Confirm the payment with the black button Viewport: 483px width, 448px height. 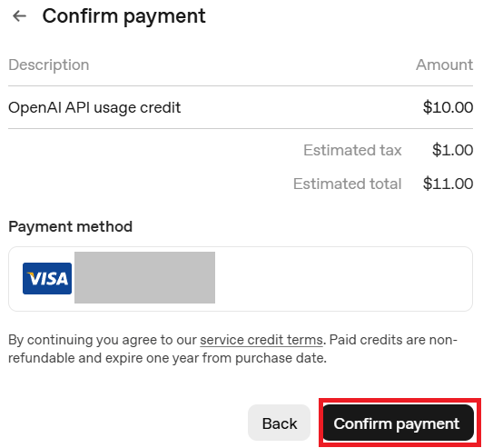pyautogui.click(x=398, y=423)
